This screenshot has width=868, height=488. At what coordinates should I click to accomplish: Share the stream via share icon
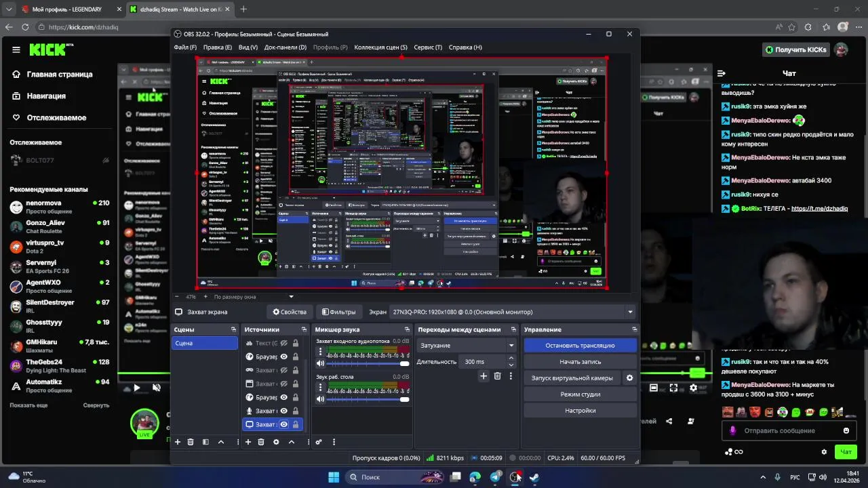[669, 421]
